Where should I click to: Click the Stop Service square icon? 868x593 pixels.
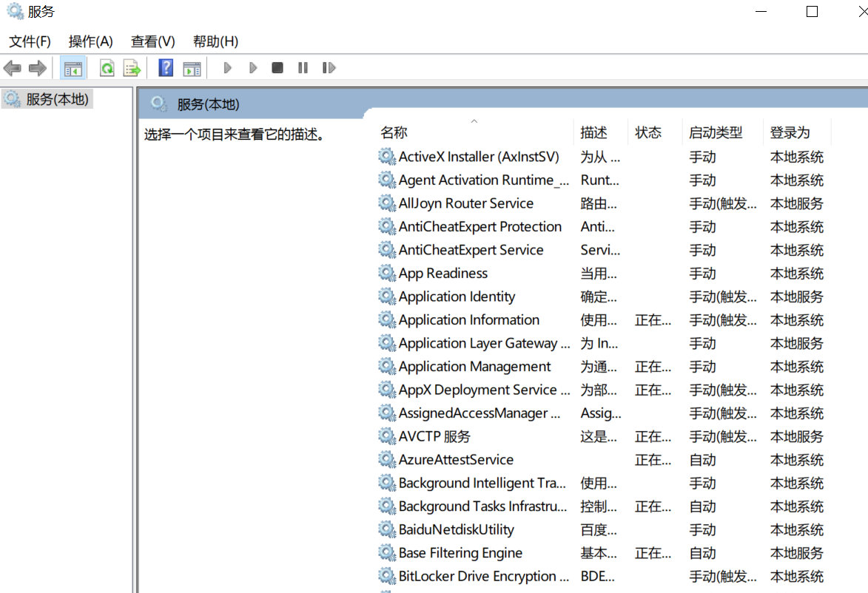277,68
